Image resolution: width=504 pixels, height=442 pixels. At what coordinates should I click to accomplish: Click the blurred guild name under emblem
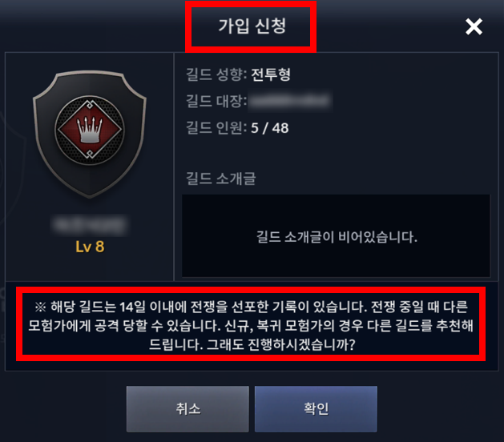[90, 225]
